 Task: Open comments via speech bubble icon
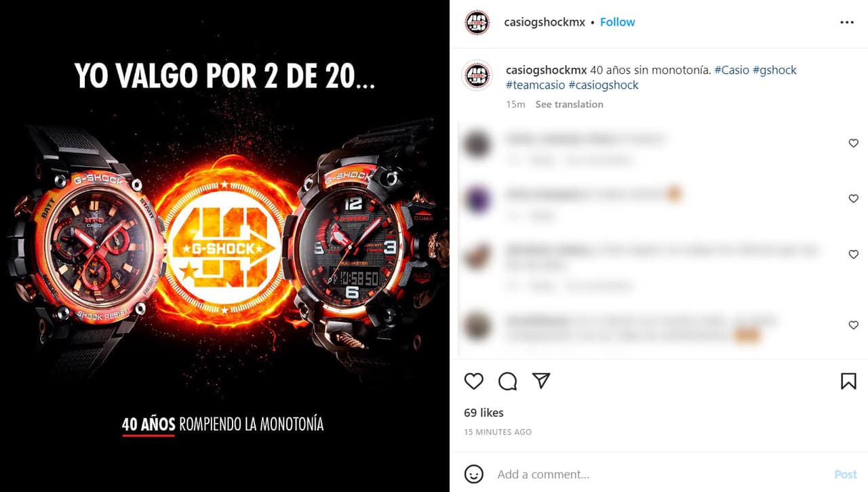(x=507, y=382)
